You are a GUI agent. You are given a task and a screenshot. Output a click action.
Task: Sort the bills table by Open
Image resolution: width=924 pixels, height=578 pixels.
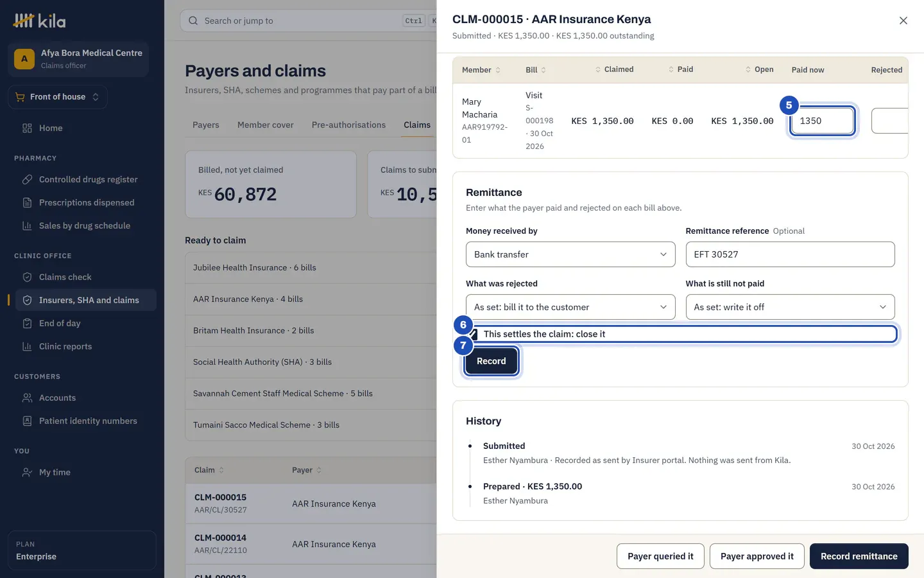pyautogui.click(x=759, y=69)
